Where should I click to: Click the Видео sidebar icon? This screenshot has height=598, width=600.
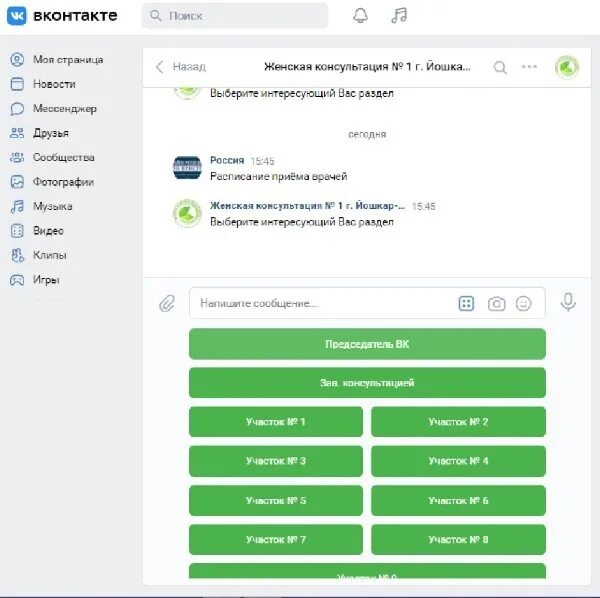pyautogui.click(x=17, y=231)
